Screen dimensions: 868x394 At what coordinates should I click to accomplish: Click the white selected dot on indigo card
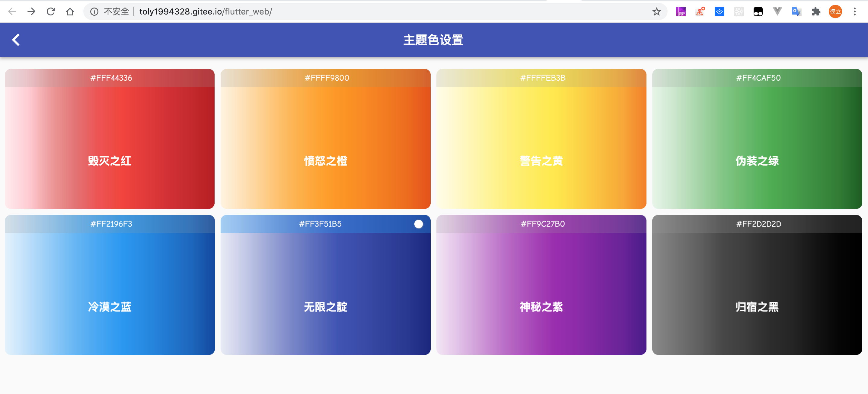pos(418,224)
